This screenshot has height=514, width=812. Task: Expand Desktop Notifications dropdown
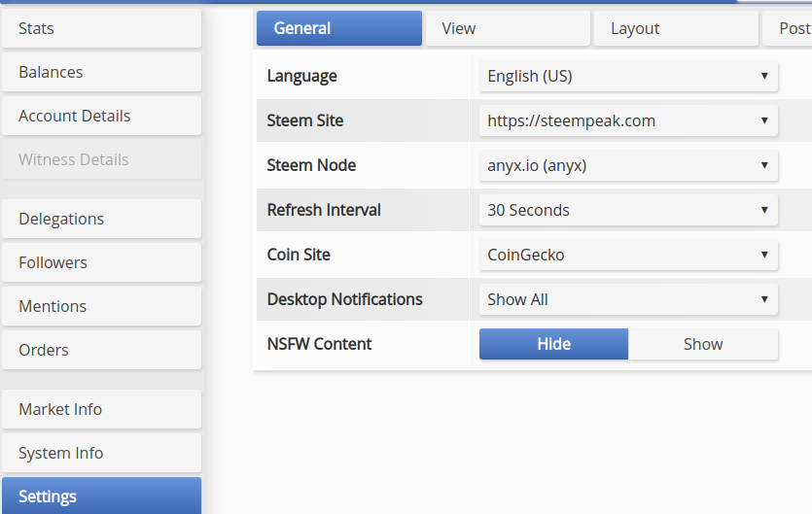[628, 299]
